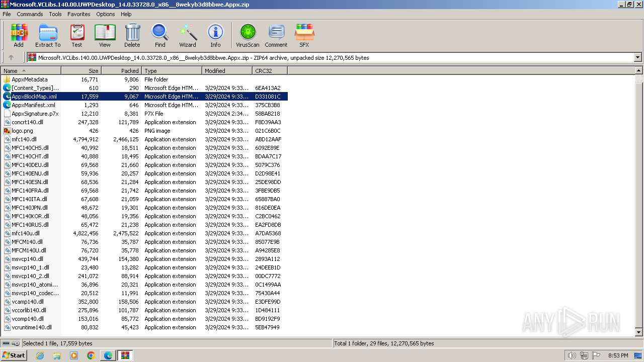This screenshot has width=644, height=362.
Task: Click the AppxSignature.p7x file icon
Action: pyautogui.click(x=7, y=114)
